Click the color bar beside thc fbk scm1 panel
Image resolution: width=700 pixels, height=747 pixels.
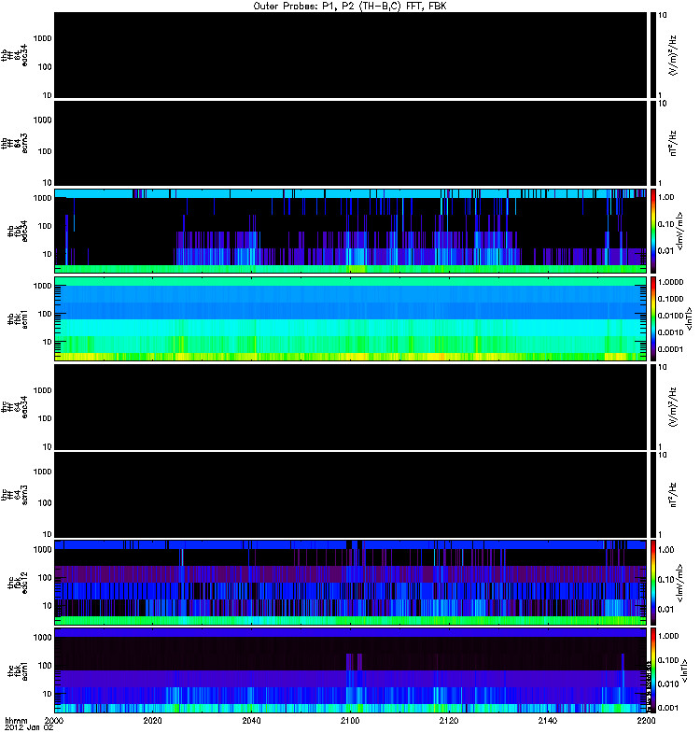[653, 670]
